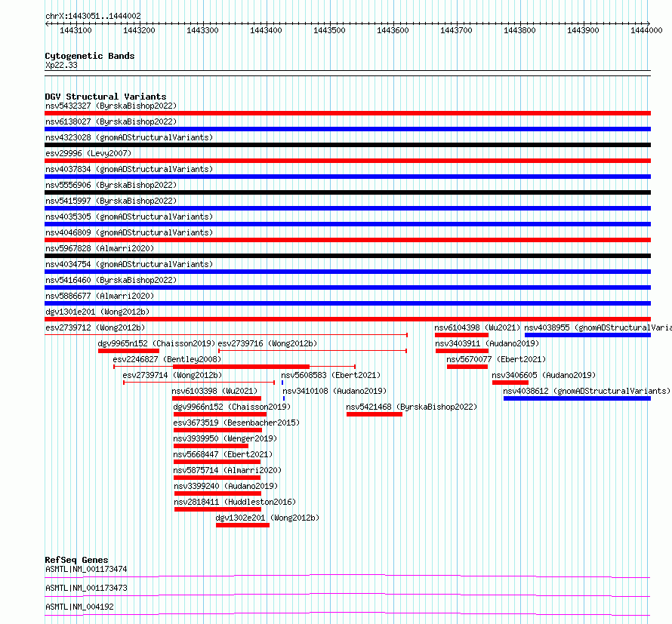
Task: Click the DGV Structural Variants track heading
Action: 106,97
